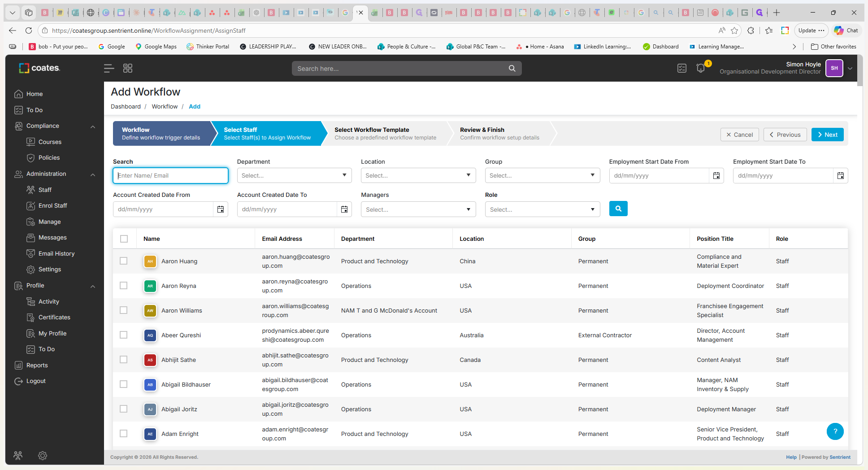Click the SH user avatar
The height and width of the screenshot is (470, 868).
coord(834,68)
